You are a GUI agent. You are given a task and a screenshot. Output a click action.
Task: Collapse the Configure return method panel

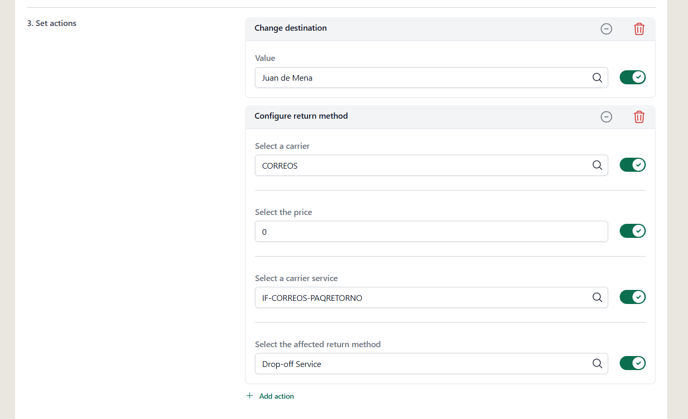[x=606, y=117]
